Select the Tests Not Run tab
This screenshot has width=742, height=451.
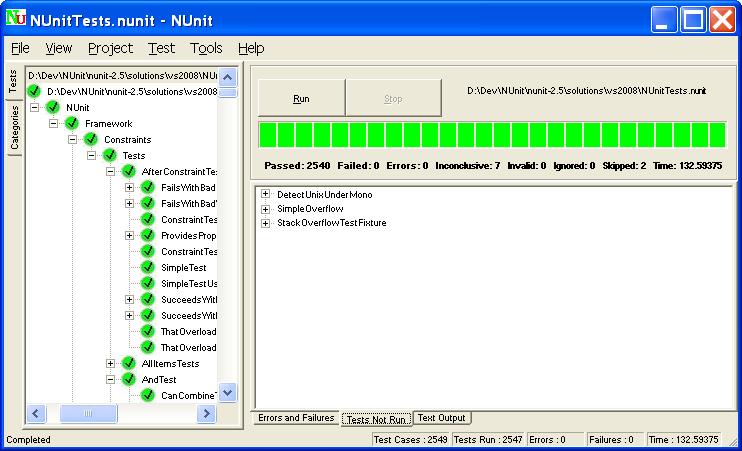[377, 419]
